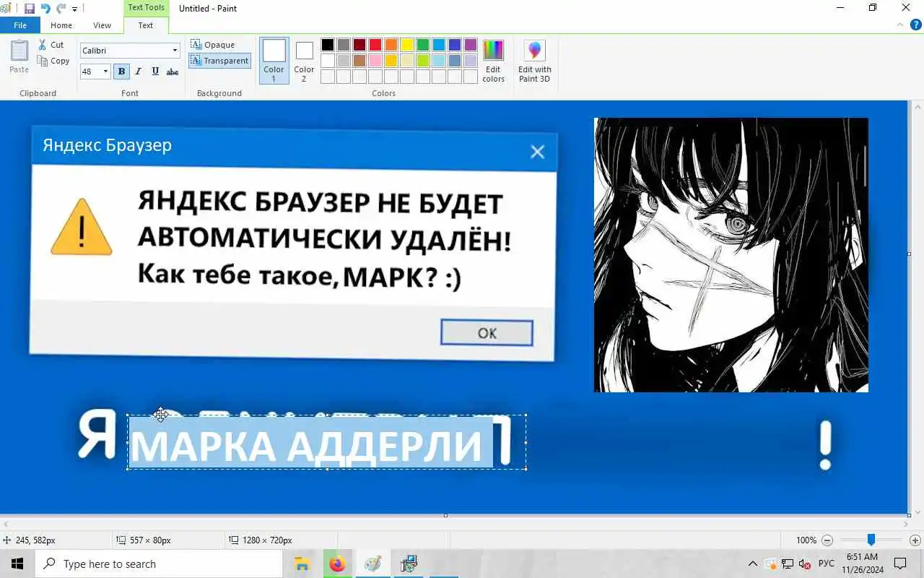This screenshot has width=924, height=578.
Task: Copy the selected text
Action: [54, 61]
